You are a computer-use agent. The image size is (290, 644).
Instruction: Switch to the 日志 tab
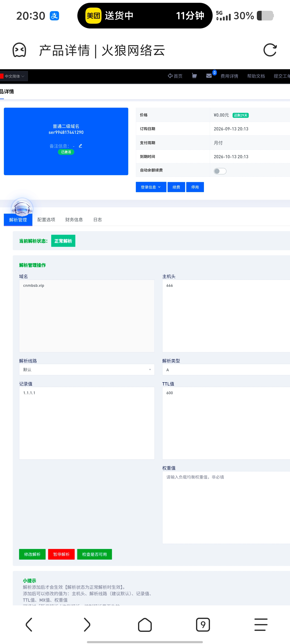click(x=98, y=219)
